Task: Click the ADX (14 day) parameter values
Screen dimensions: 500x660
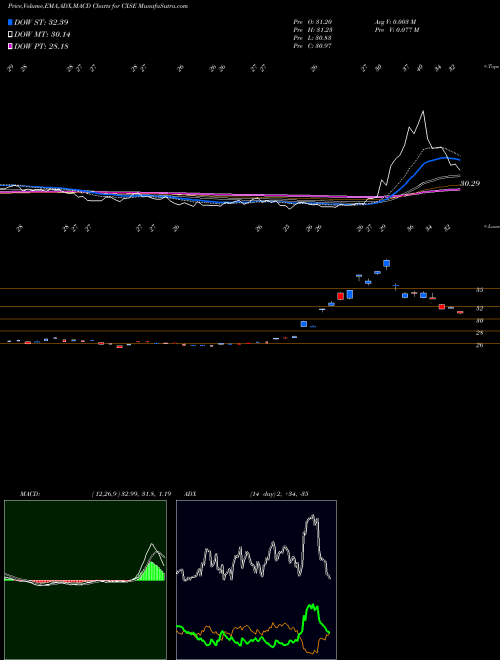Action: (x=279, y=494)
